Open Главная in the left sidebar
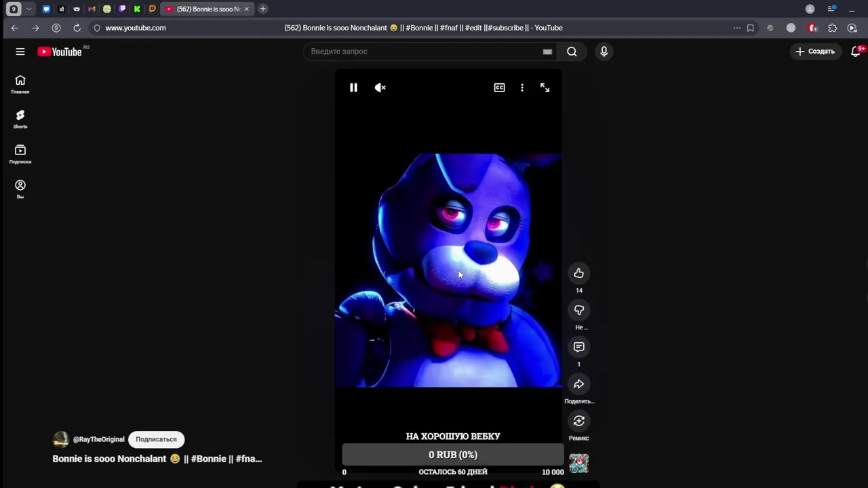The width and height of the screenshot is (868, 488). pyautogui.click(x=20, y=85)
